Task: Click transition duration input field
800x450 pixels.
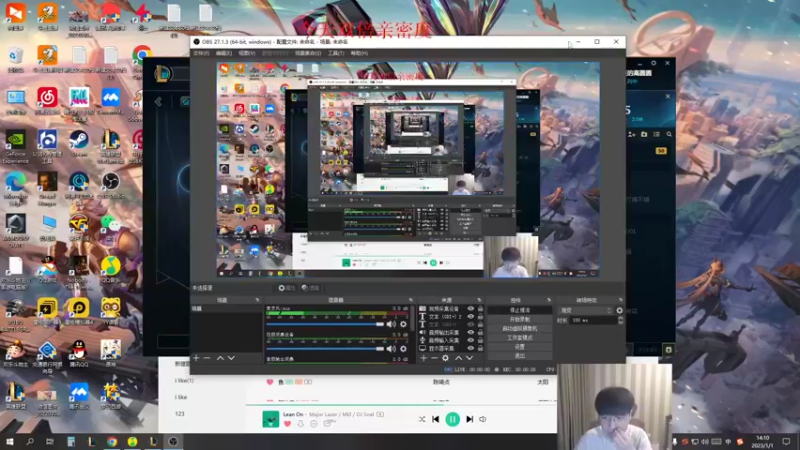Action: (x=592, y=320)
